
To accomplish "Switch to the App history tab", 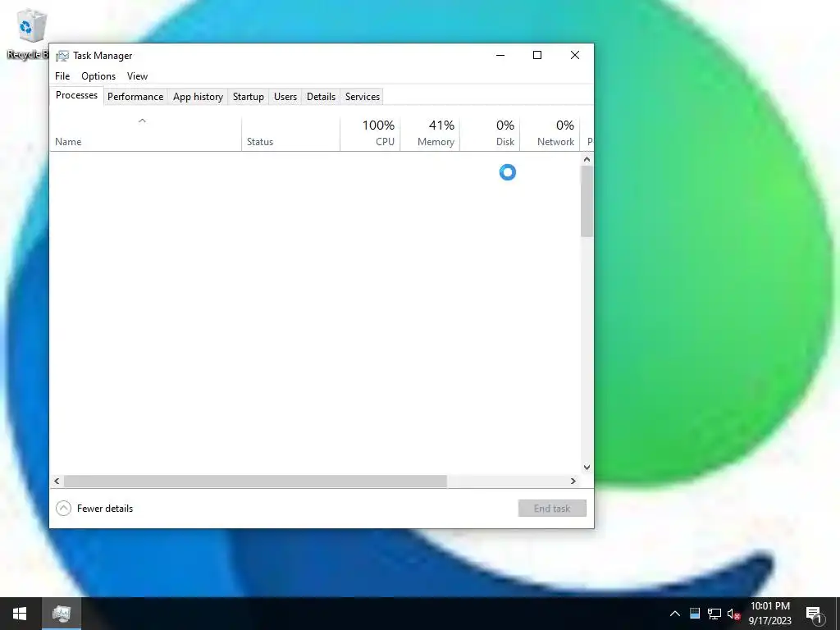I will point(198,97).
